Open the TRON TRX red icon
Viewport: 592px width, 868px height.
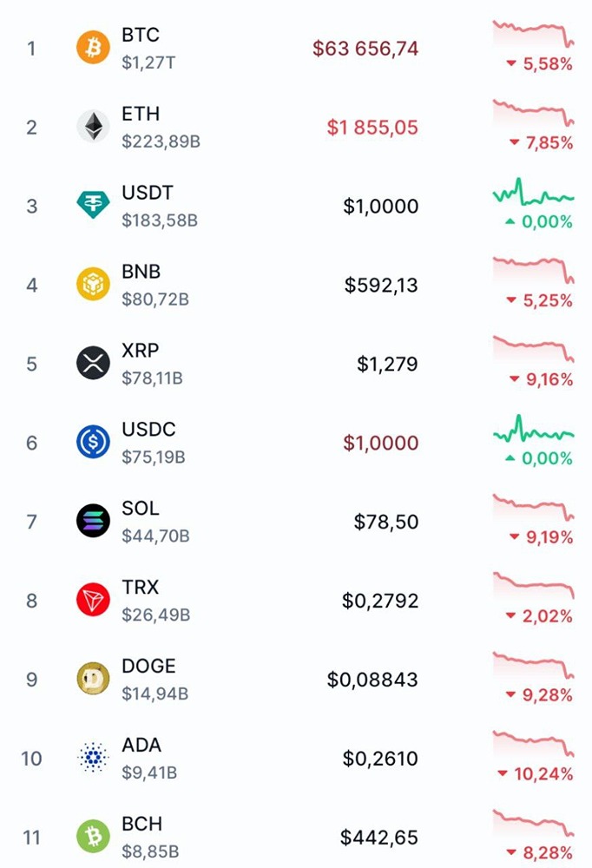coord(93,601)
